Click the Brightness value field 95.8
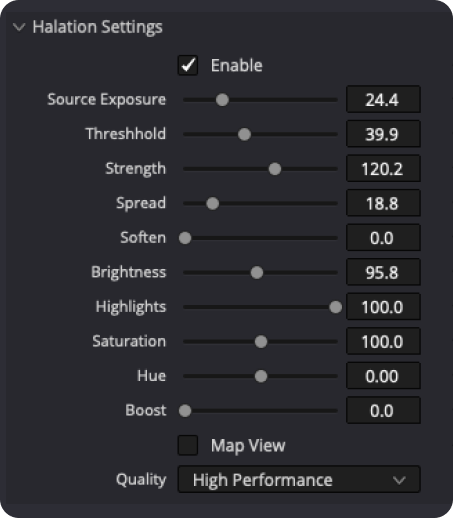The height and width of the screenshot is (518, 453). 383,272
